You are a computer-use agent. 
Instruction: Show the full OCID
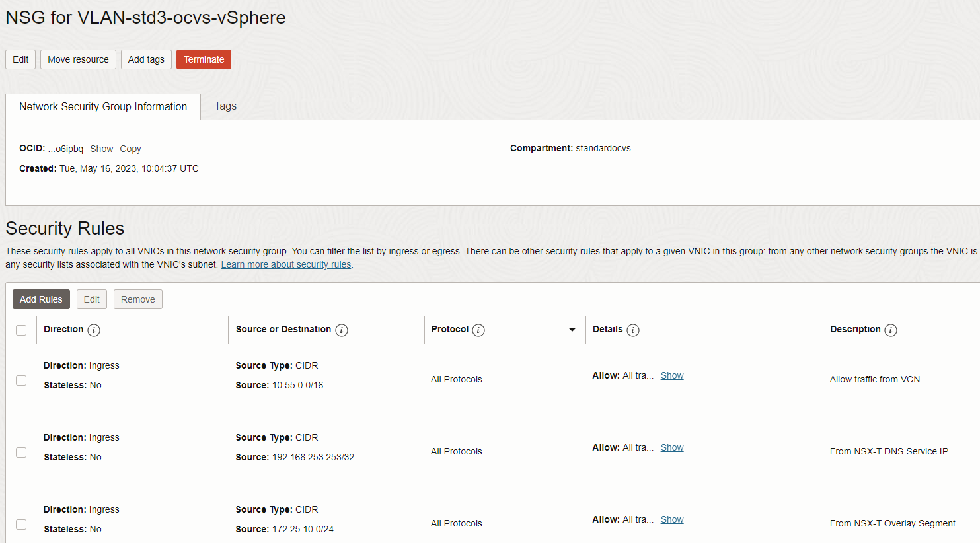[102, 149]
